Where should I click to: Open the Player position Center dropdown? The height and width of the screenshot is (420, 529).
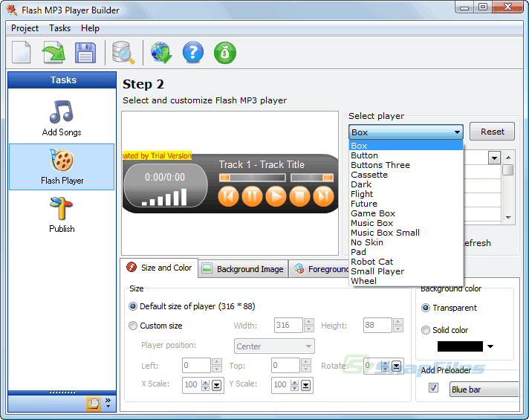tap(274, 346)
